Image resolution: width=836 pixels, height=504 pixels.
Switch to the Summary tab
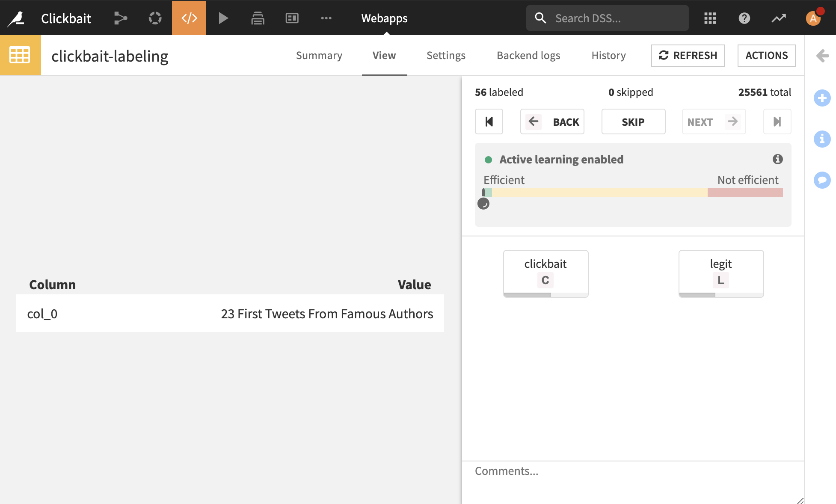319,55
